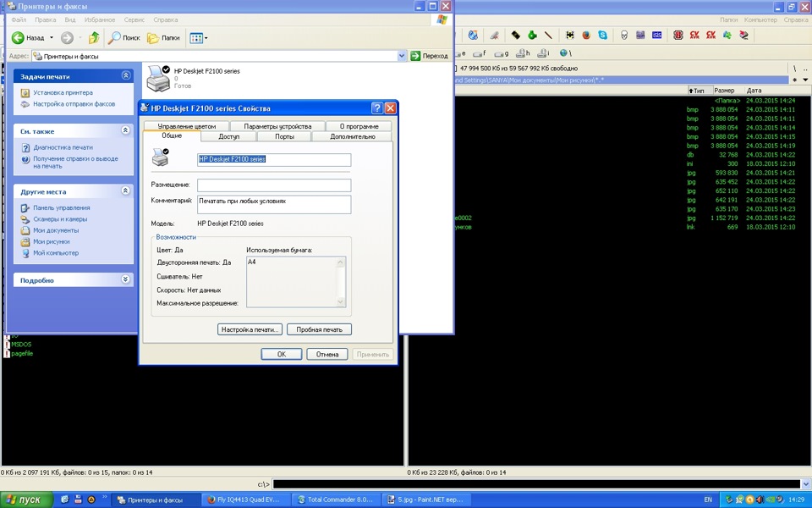812x508 pixels.
Task: Open Мой компьютер in Другие места
Action: (56, 253)
